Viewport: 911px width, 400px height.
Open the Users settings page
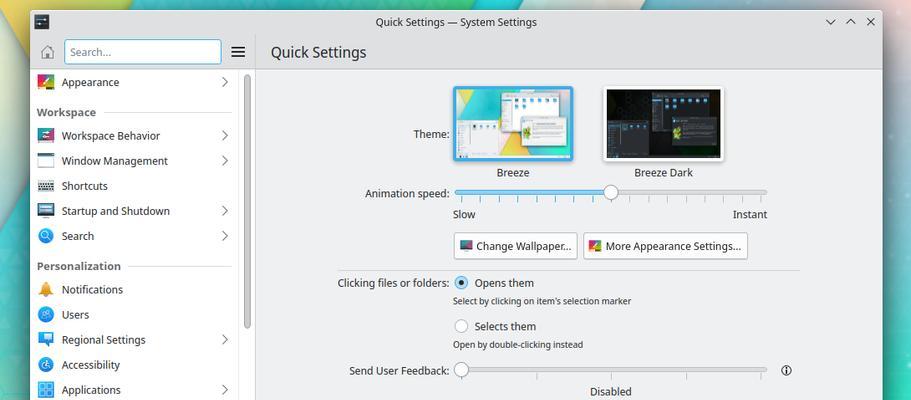coord(135,315)
